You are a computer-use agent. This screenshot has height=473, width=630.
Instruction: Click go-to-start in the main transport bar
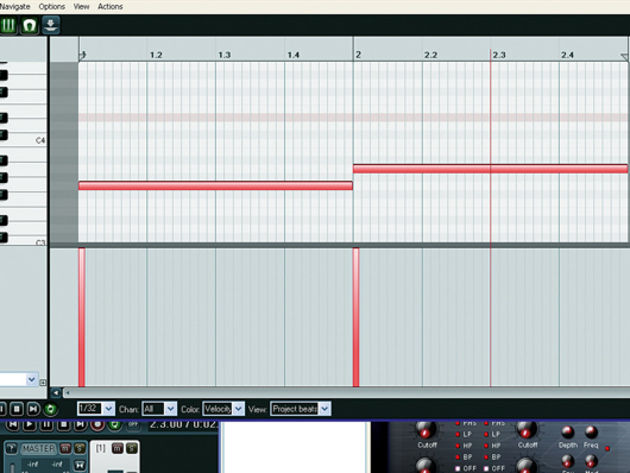[13, 425]
